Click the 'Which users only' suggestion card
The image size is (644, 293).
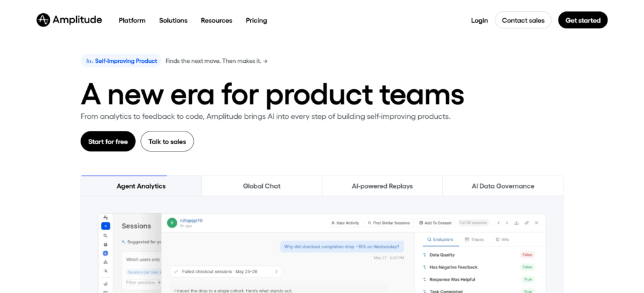tap(142, 270)
